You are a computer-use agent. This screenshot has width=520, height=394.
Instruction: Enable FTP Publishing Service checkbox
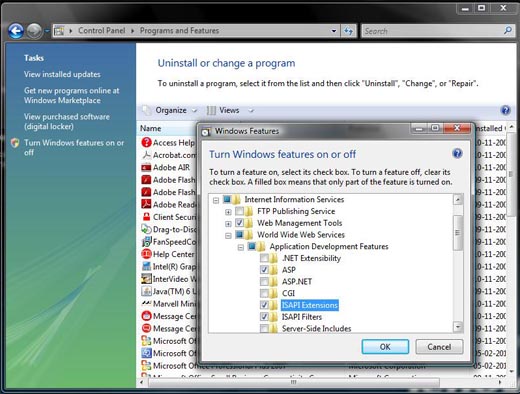[239, 211]
